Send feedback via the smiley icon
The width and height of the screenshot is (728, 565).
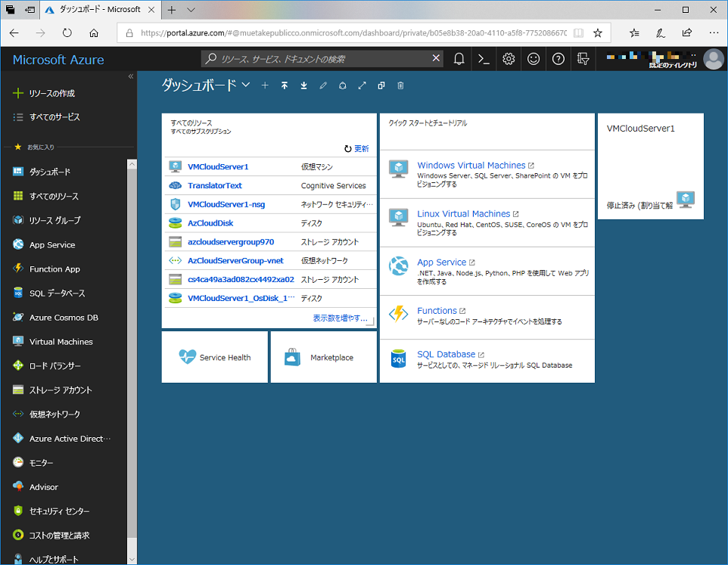click(x=534, y=59)
